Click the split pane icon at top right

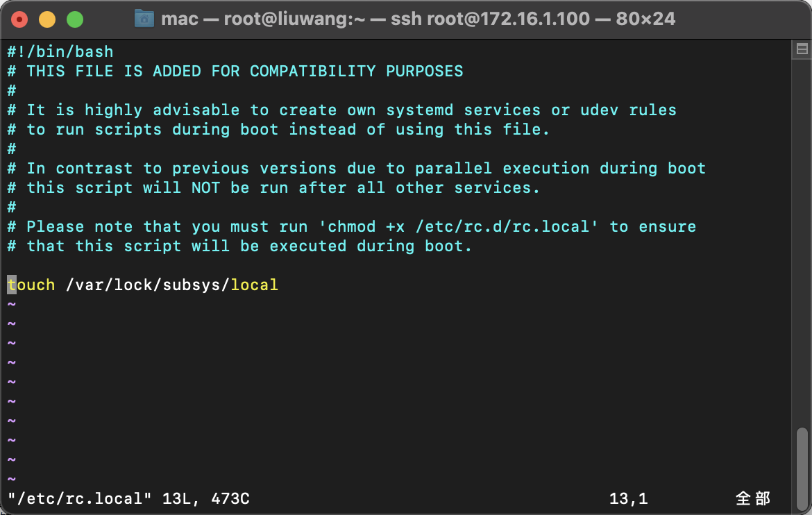click(802, 50)
